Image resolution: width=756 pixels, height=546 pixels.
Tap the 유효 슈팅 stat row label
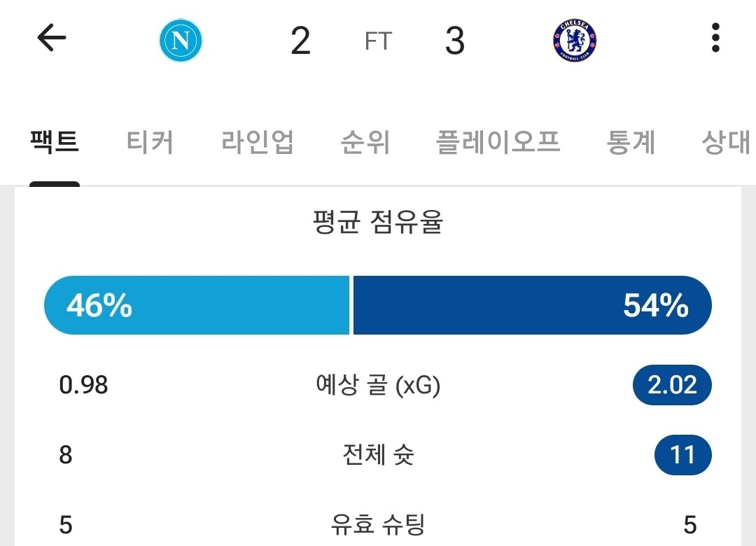[378, 524]
